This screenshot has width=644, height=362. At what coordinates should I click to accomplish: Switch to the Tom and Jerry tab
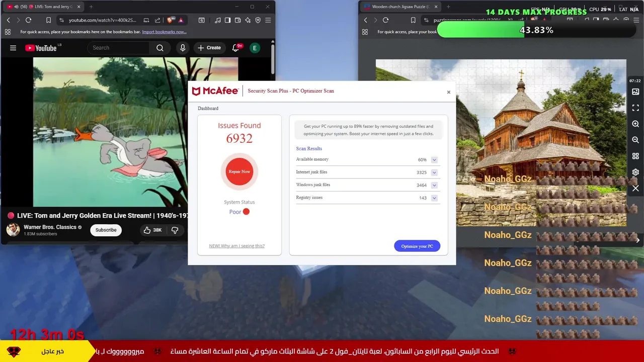44,7
